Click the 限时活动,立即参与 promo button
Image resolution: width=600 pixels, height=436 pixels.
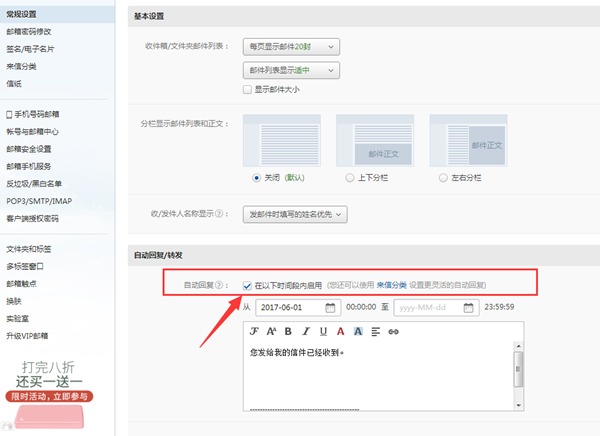click(x=49, y=396)
